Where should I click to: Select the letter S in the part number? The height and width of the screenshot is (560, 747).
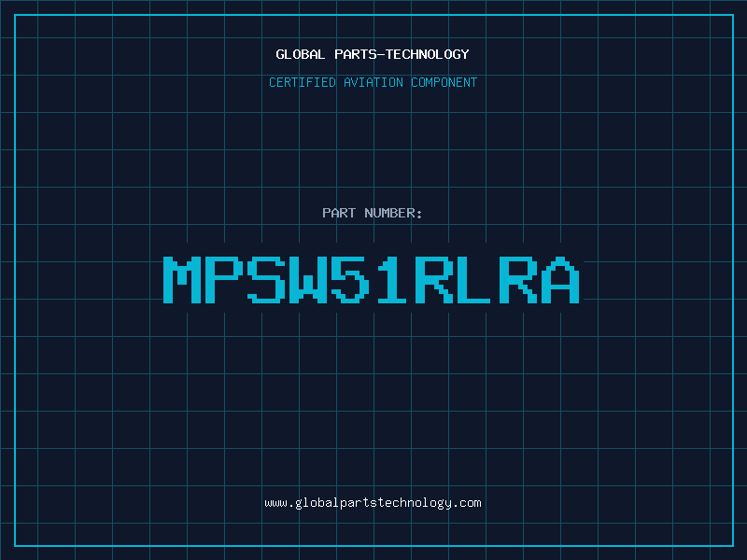(x=268, y=279)
